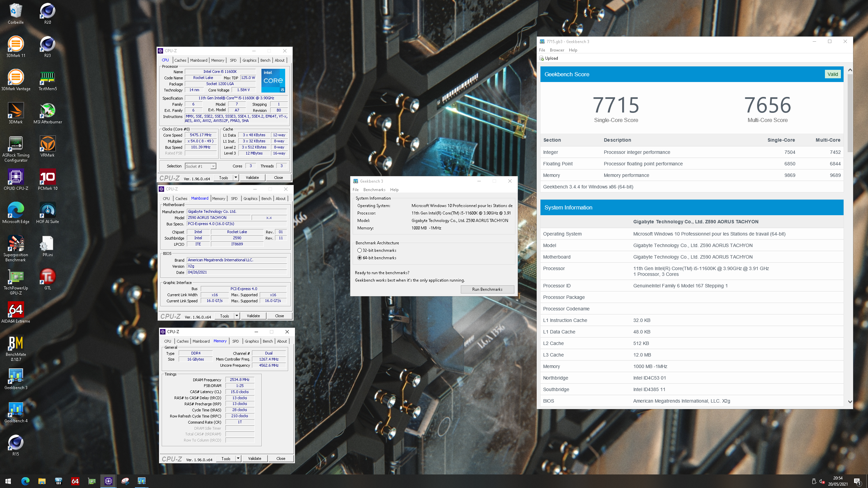Click Validate in Memory CPU-Z window
Screen dimensions: 868x488
(255, 459)
